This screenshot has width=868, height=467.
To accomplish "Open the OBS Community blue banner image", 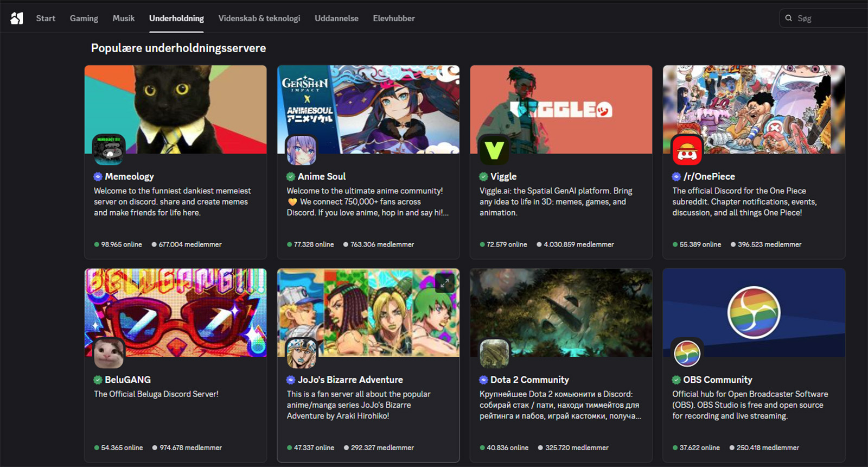I will tap(754, 312).
